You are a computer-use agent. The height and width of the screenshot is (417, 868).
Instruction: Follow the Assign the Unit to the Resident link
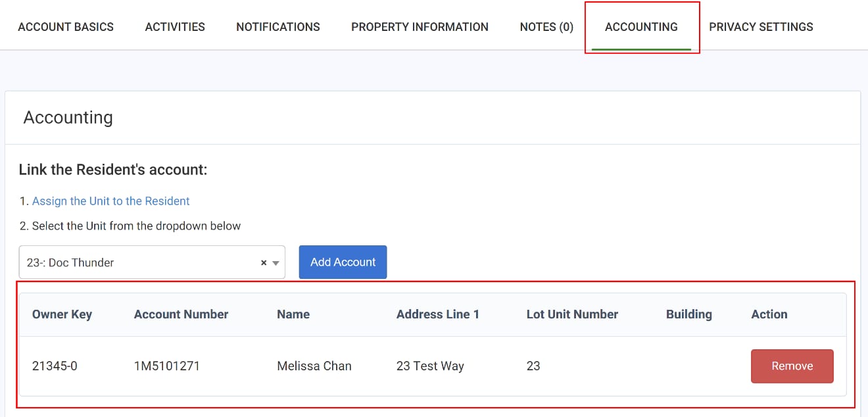111,201
